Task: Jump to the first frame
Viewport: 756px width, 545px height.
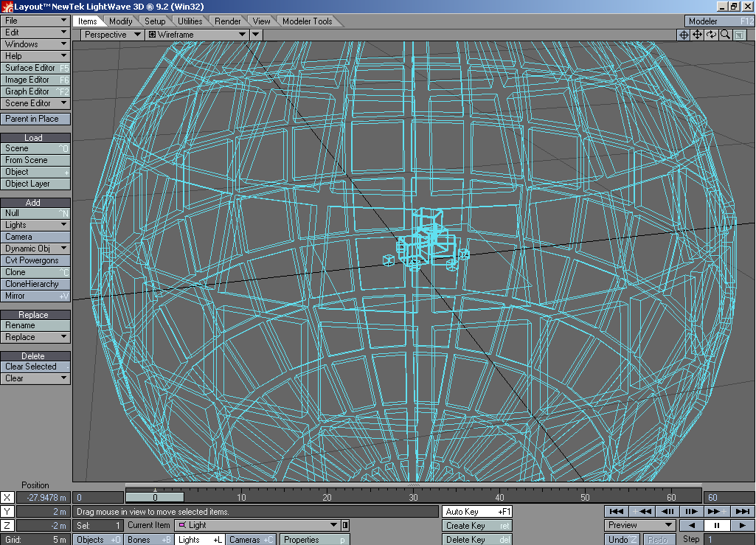Action: (x=616, y=511)
